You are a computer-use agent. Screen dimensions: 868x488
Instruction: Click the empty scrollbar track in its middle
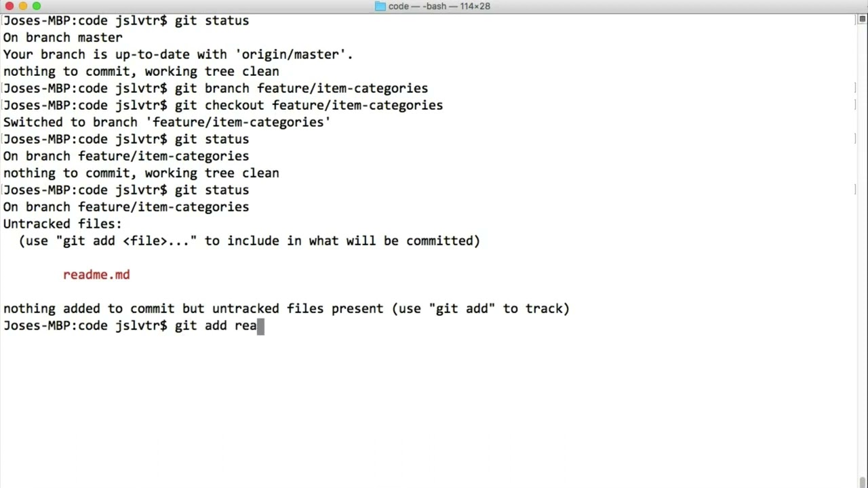tap(863, 251)
